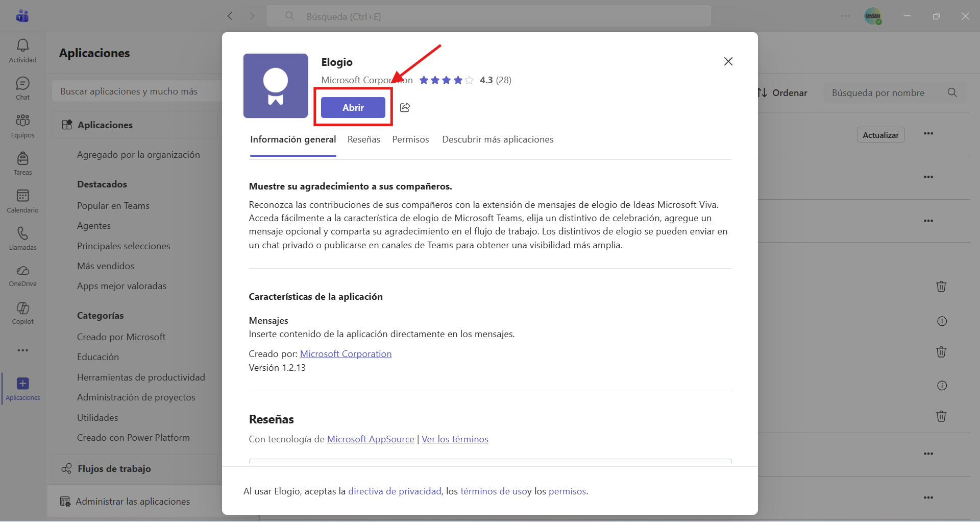The image size is (980, 522).
Task: Open Microsoft Corporation creator link
Action: (346, 354)
